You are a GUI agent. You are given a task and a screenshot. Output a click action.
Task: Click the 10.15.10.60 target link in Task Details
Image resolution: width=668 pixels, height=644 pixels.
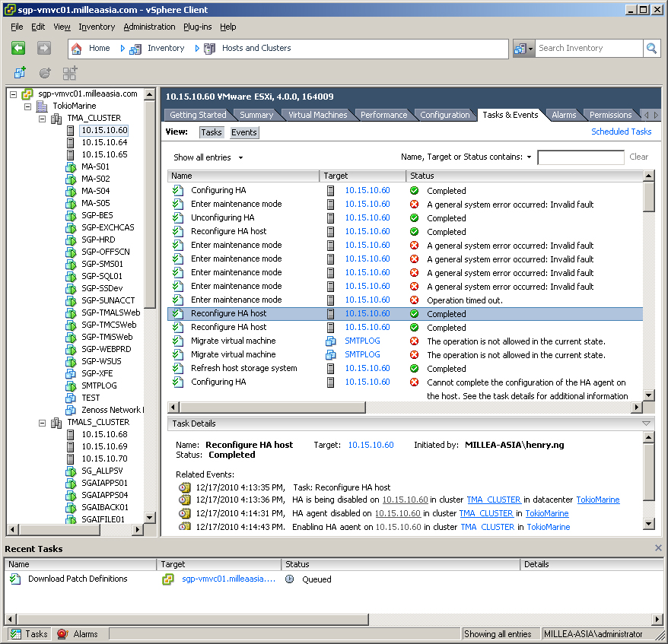(371, 446)
